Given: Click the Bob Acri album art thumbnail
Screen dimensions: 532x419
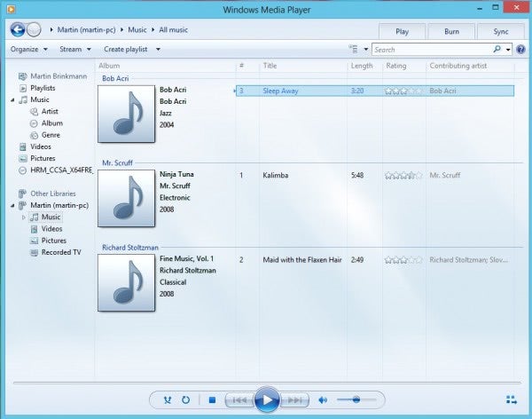Looking at the screenshot, I should [126, 114].
